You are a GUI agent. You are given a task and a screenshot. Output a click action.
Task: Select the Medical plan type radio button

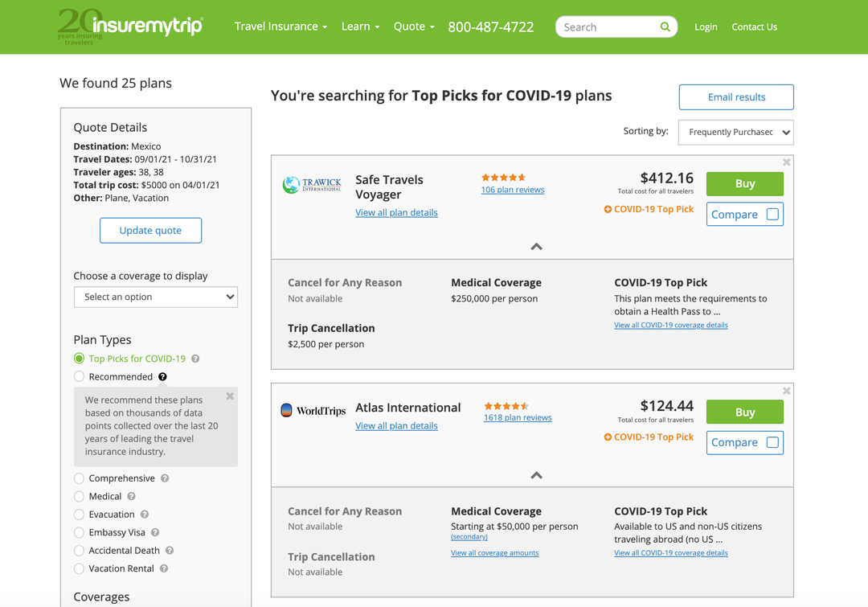pos(79,496)
